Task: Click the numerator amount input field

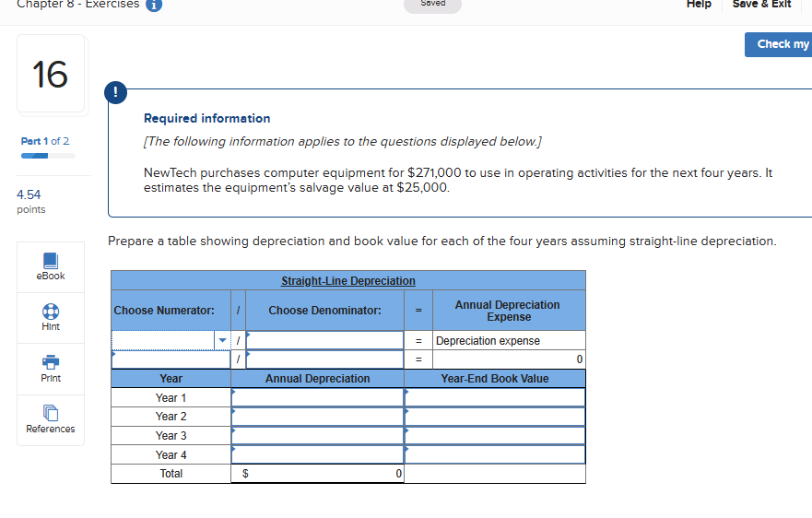Action: tap(171, 359)
